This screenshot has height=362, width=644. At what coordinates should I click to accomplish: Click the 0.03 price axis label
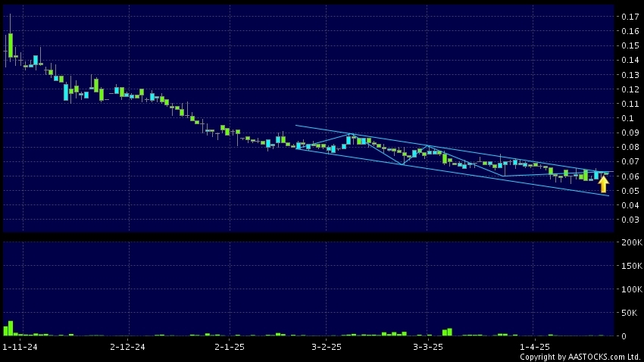[x=630, y=220]
